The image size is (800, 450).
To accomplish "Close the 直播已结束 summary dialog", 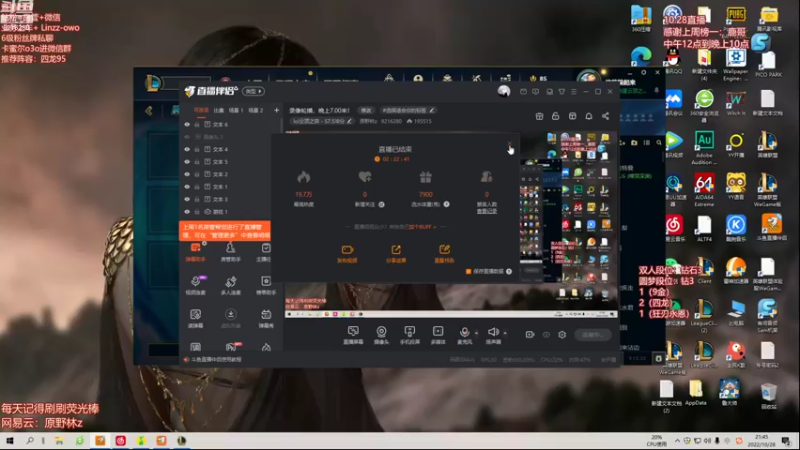I will pyautogui.click(x=509, y=144).
